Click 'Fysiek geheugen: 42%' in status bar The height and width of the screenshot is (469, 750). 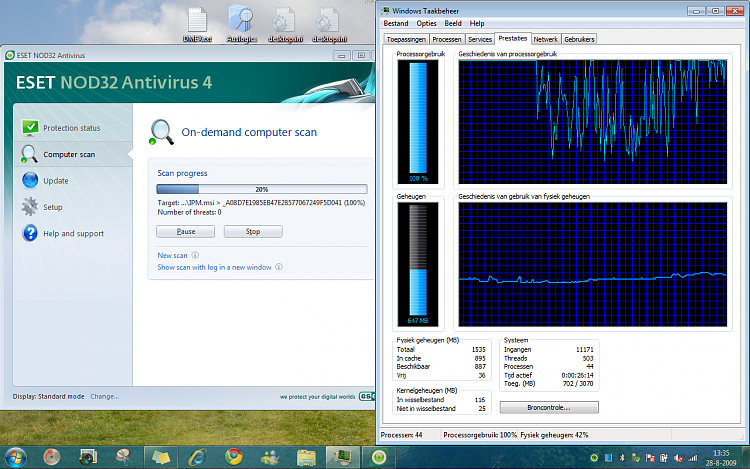pos(554,435)
